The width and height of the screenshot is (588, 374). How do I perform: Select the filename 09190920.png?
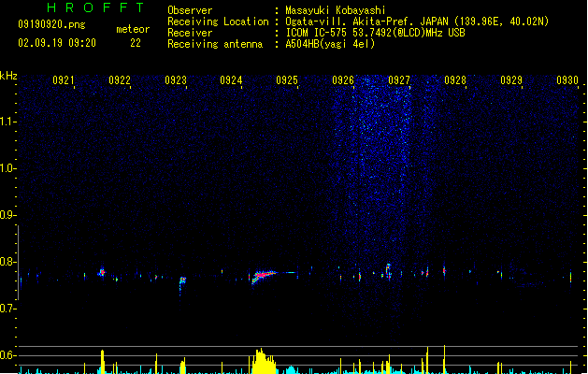click(x=51, y=24)
